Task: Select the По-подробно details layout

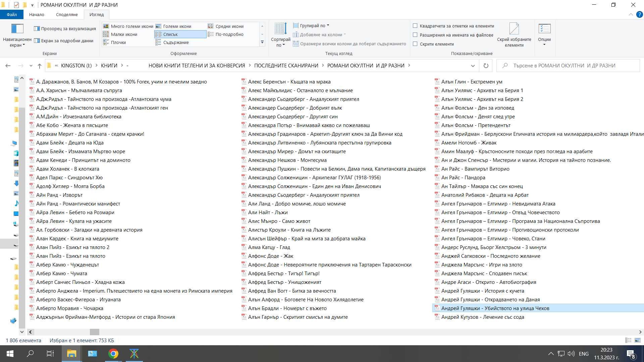Action: click(226, 34)
